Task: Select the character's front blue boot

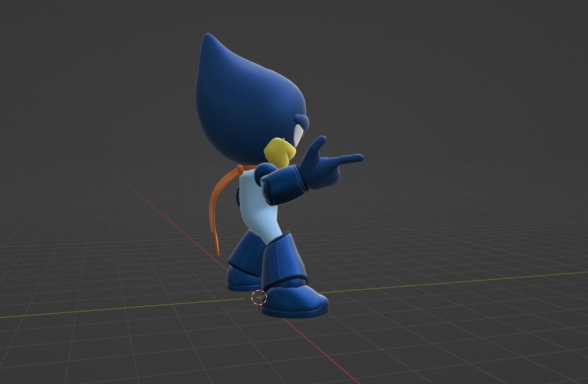Action: click(295, 302)
